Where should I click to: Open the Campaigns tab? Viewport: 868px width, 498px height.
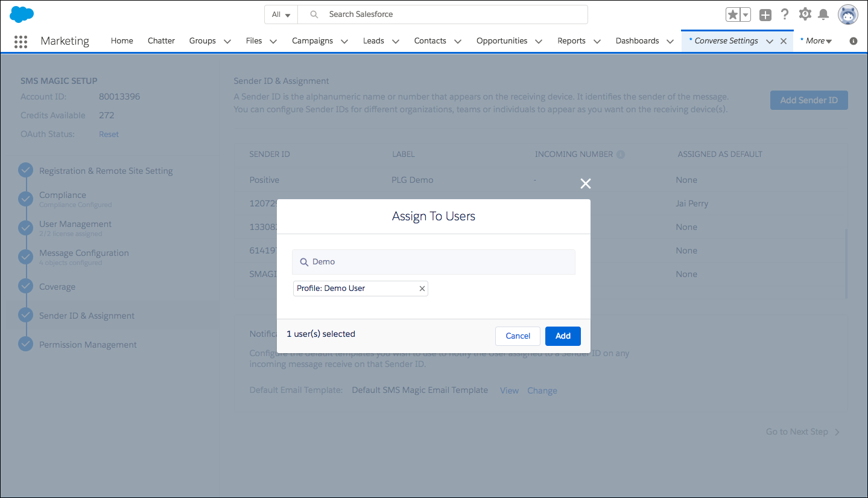[x=312, y=41]
